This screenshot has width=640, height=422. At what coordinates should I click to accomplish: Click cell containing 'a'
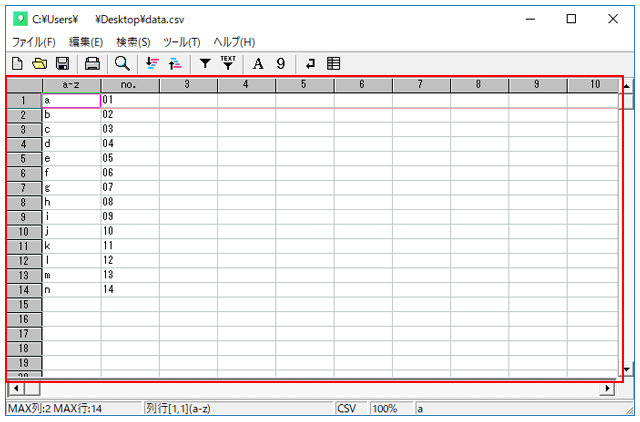pos(71,100)
